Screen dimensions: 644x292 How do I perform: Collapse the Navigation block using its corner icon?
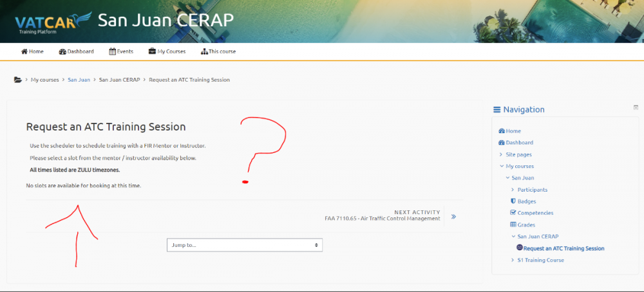pos(636,107)
